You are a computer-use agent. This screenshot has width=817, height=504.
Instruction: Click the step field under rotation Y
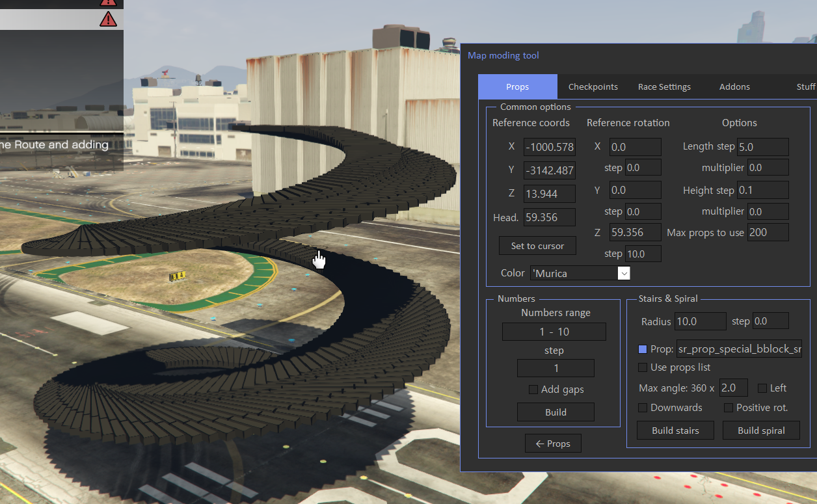coord(643,211)
